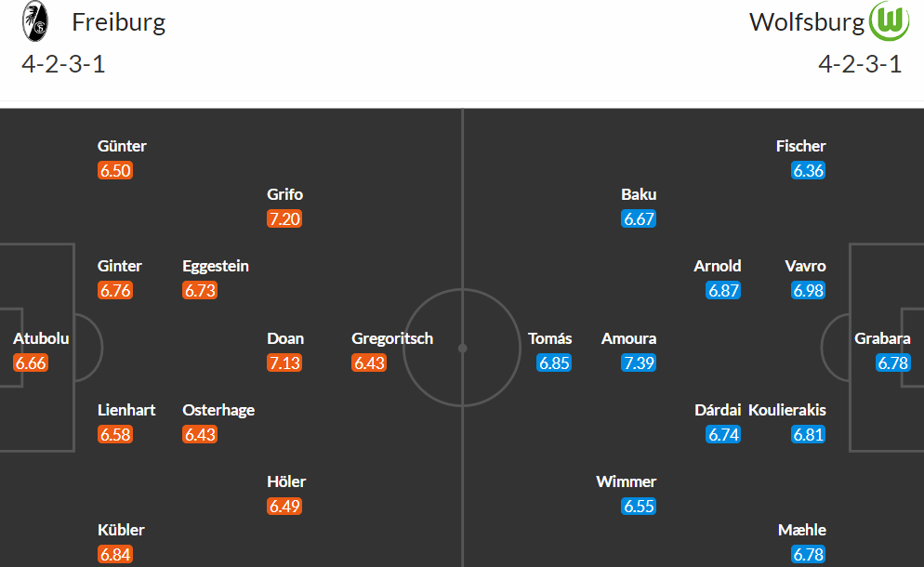This screenshot has height=567, width=924.
Task: Click Osterhage's 6.43 rating badge
Action: (200, 434)
